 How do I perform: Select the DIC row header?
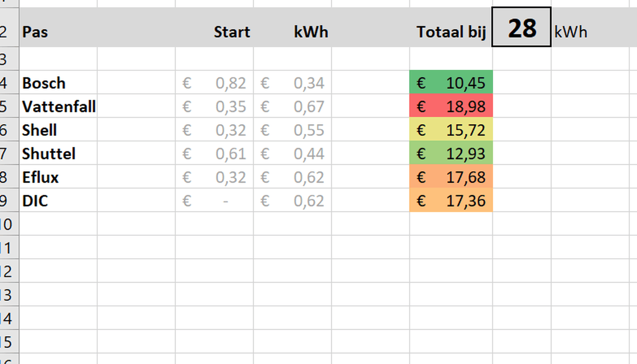(9, 200)
